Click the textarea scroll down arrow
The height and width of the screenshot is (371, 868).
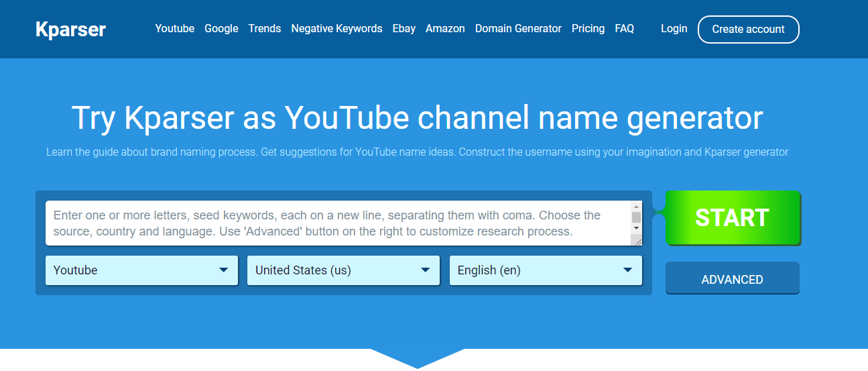pos(637,228)
